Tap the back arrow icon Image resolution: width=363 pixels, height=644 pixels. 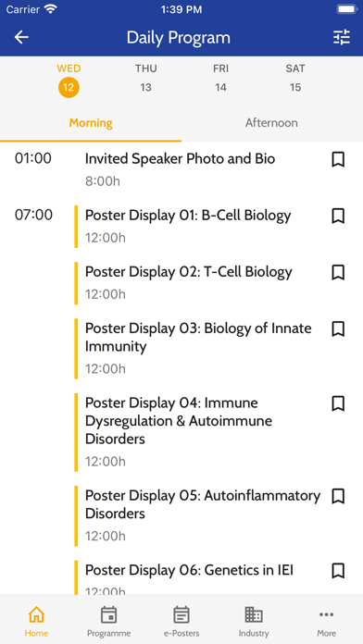point(21,37)
